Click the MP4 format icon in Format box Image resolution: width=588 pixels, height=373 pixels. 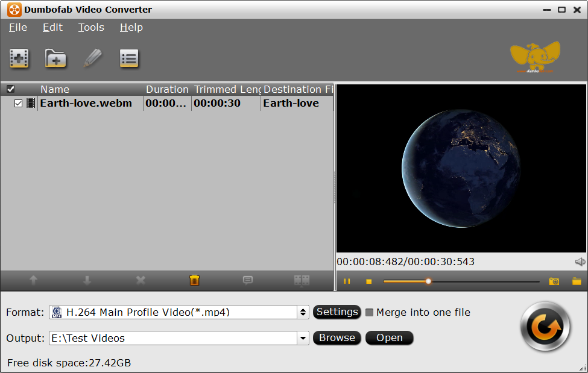57,312
